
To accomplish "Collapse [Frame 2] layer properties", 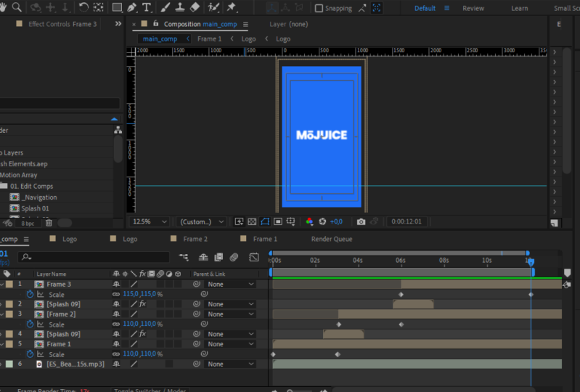I will pos(1,314).
